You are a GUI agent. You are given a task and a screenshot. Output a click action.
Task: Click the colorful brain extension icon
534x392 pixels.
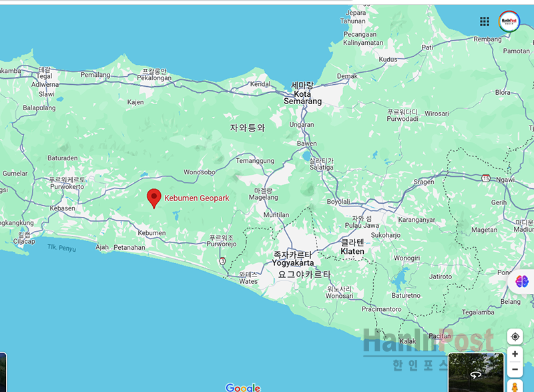[x=522, y=282]
